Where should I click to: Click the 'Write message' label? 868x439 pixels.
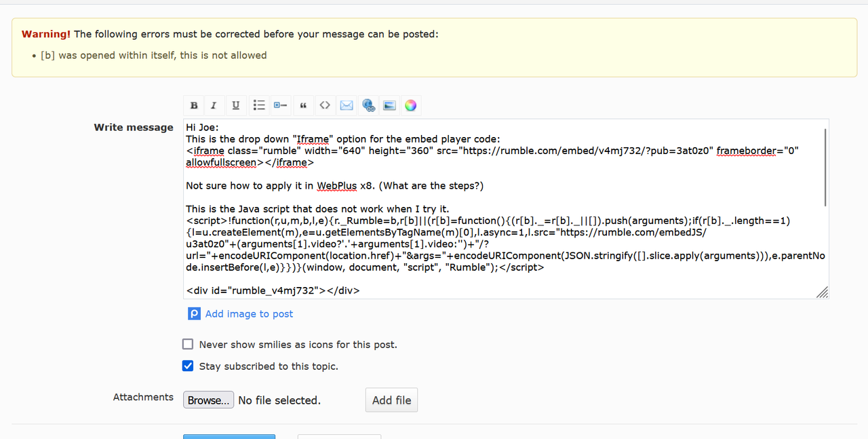tap(134, 127)
